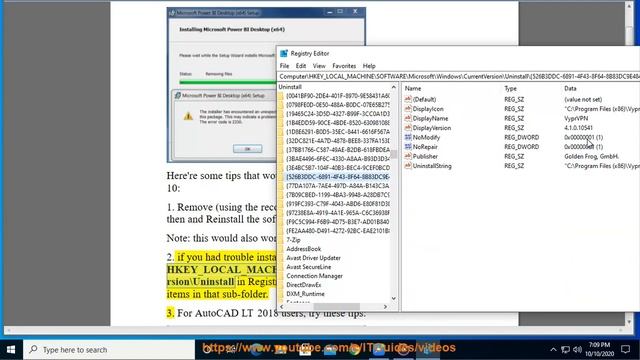Select the {32DC821E- key in the tree

coord(338,141)
